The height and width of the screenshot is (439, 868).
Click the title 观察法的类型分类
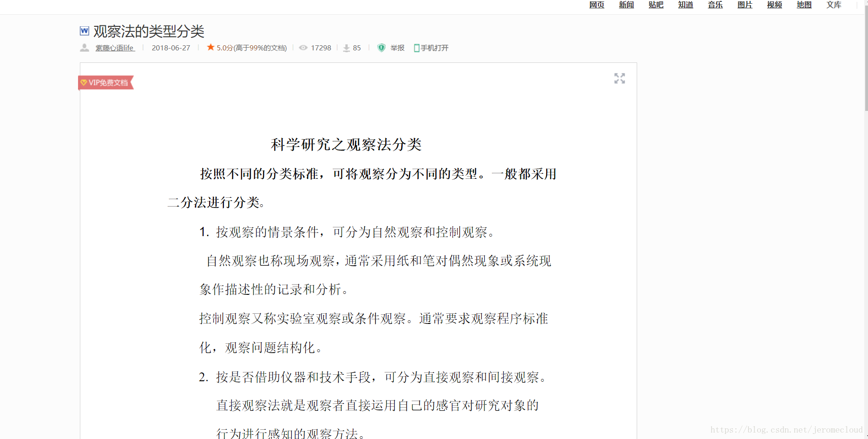[x=149, y=31]
